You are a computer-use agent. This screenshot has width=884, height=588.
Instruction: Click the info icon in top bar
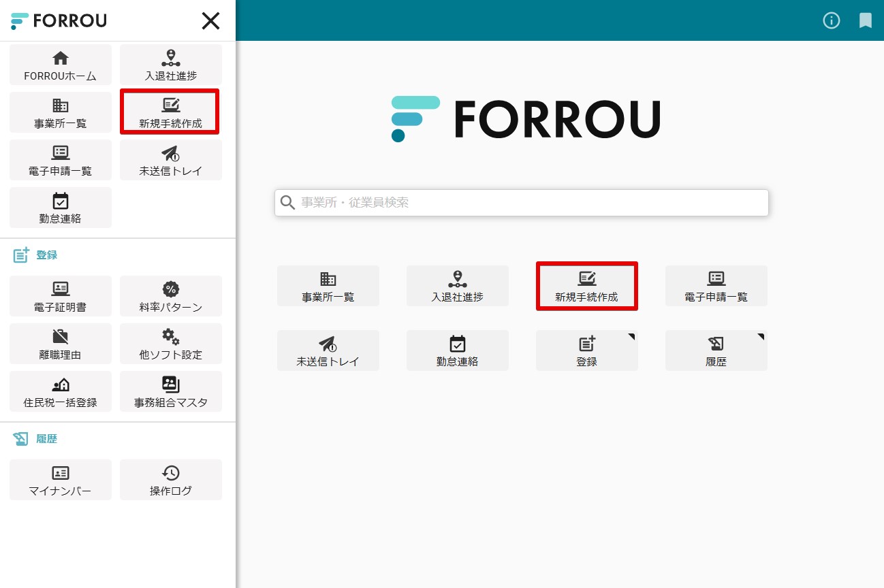[832, 20]
